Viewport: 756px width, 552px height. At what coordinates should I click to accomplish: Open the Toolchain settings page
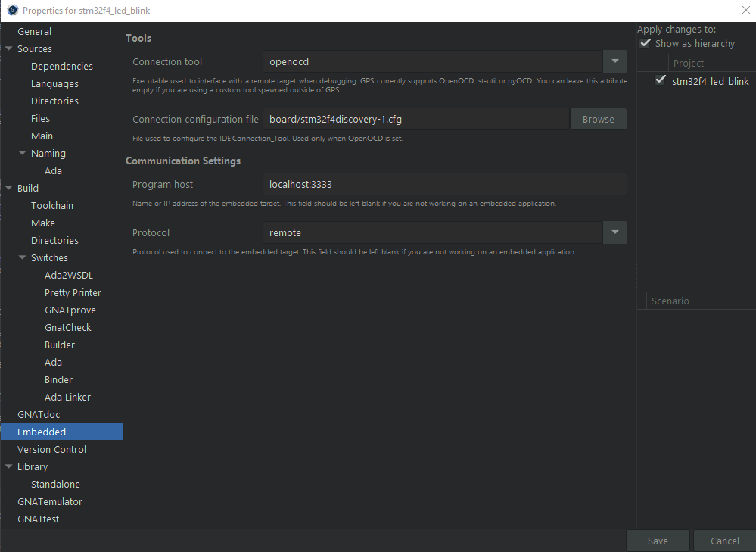[52, 206]
